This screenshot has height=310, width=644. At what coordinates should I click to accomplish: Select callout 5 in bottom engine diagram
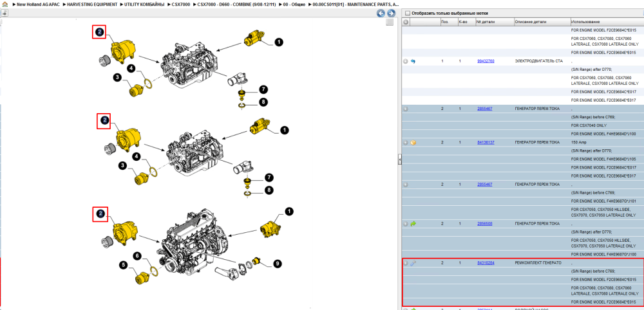[123, 266]
